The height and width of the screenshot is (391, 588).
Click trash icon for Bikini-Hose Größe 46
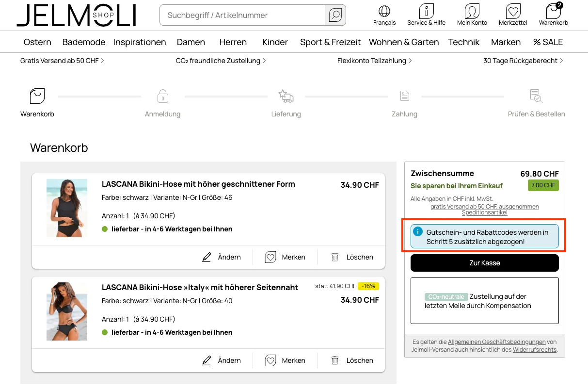(x=335, y=257)
